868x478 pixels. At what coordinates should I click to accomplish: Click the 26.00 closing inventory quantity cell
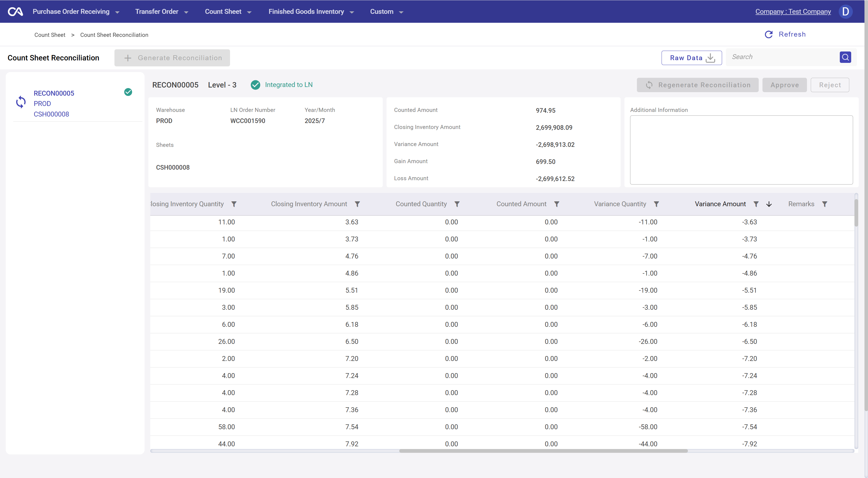[226, 342]
